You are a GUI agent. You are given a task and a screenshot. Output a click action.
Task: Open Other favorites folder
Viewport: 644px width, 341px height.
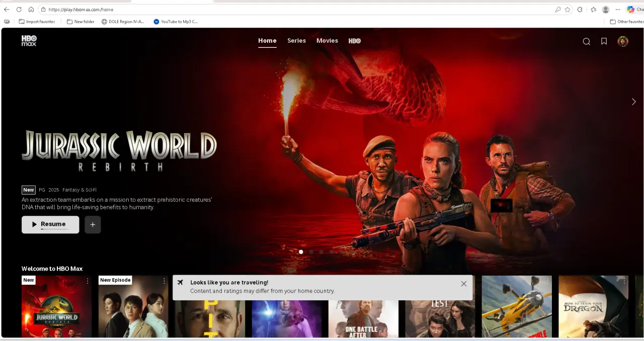tap(626, 22)
